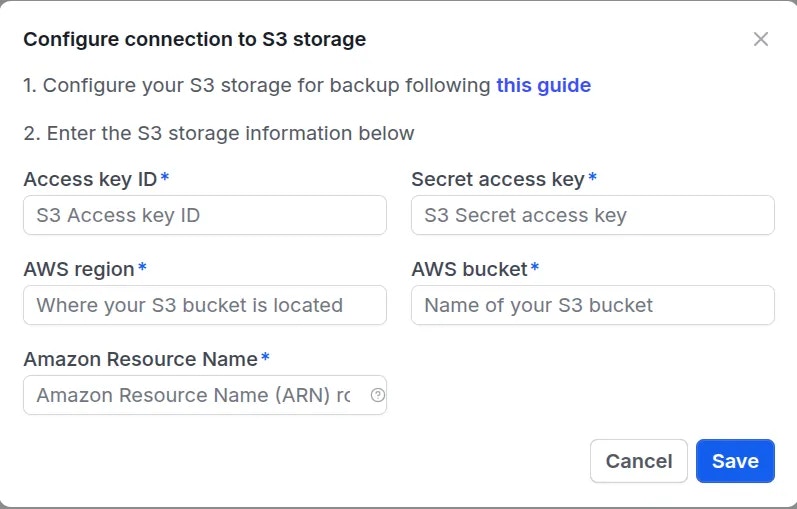Click the required asterisk beside AWS bucket

(535, 268)
